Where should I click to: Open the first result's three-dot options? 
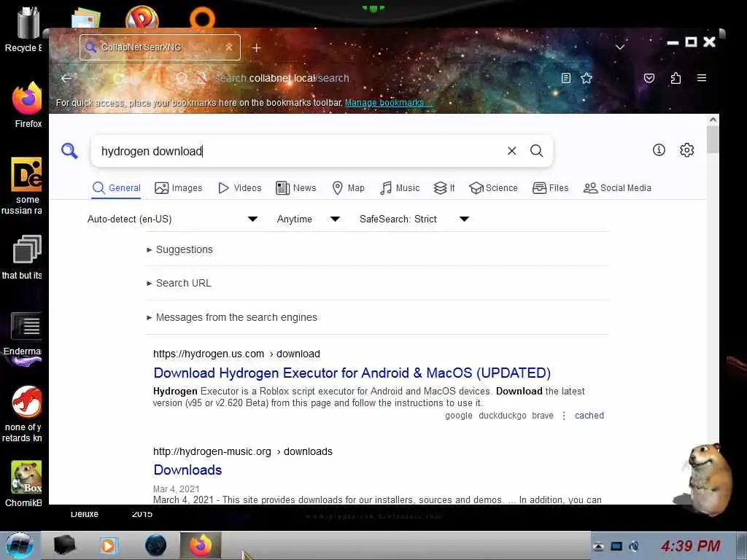[x=564, y=416]
